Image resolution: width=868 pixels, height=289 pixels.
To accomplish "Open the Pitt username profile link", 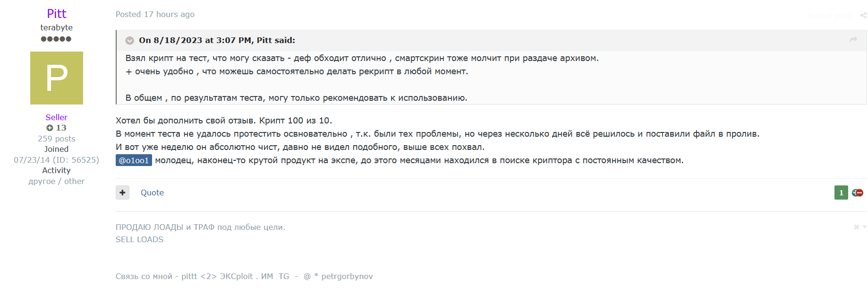I will pyautogui.click(x=57, y=14).
